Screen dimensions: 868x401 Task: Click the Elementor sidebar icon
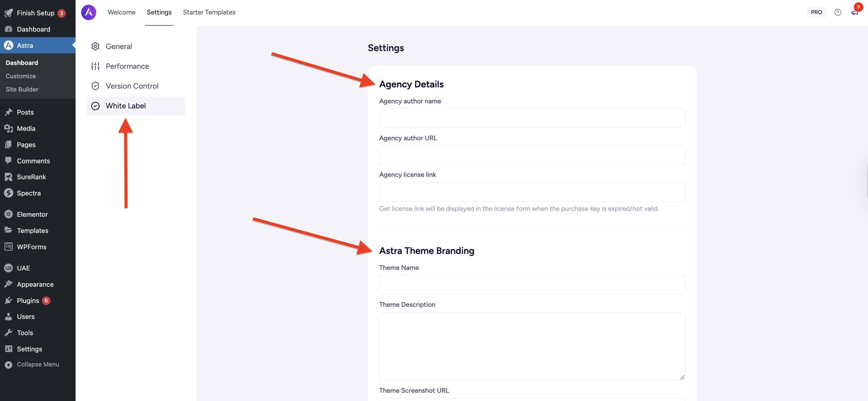coord(9,214)
